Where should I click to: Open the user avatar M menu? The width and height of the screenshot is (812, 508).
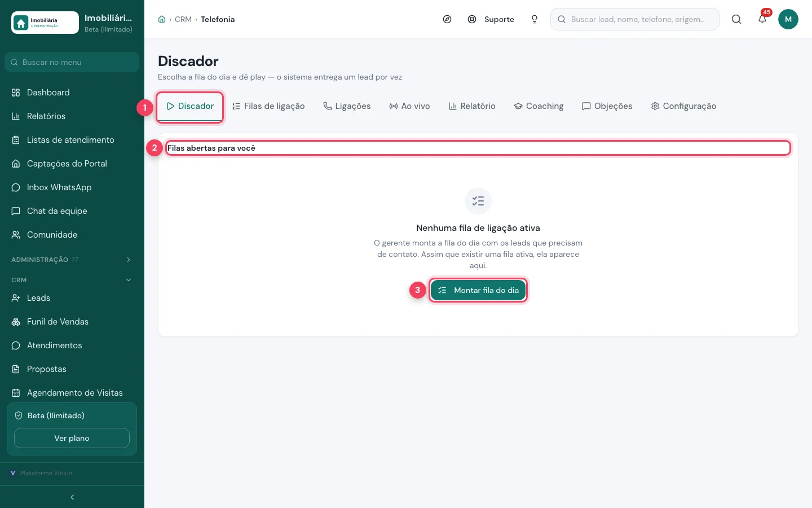(x=788, y=19)
